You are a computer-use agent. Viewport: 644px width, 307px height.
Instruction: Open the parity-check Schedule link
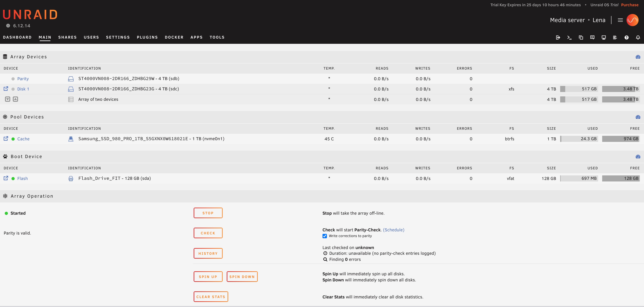[x=394, y=230]
